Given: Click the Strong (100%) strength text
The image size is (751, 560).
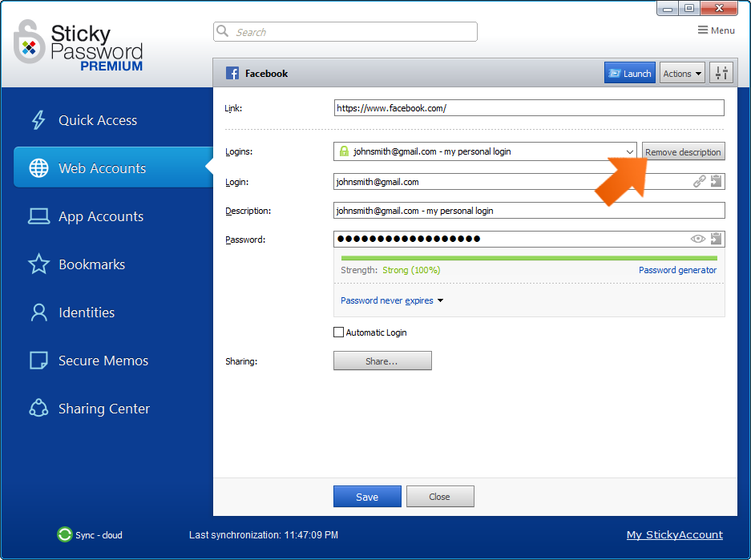Looking at the screenshot, I should click(x=411, y=270).
